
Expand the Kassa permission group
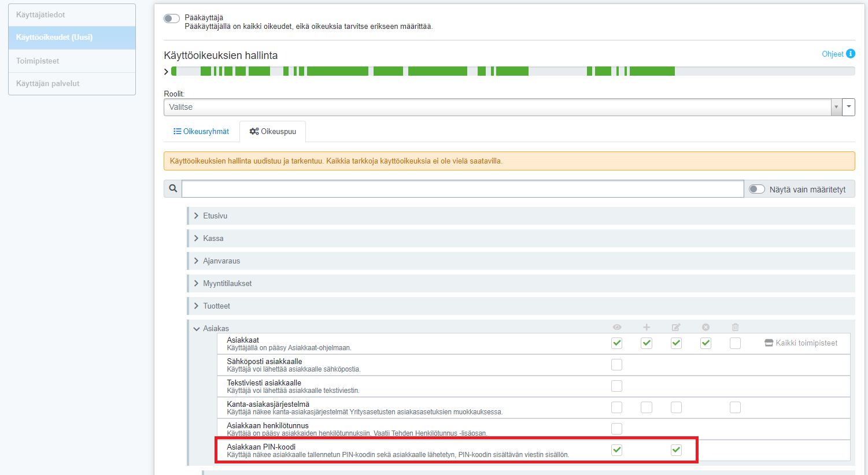point(213,238)
